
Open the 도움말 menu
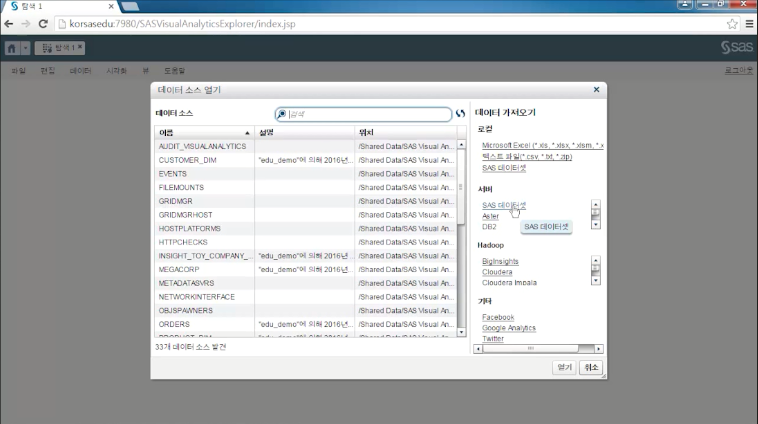point(175,71)
